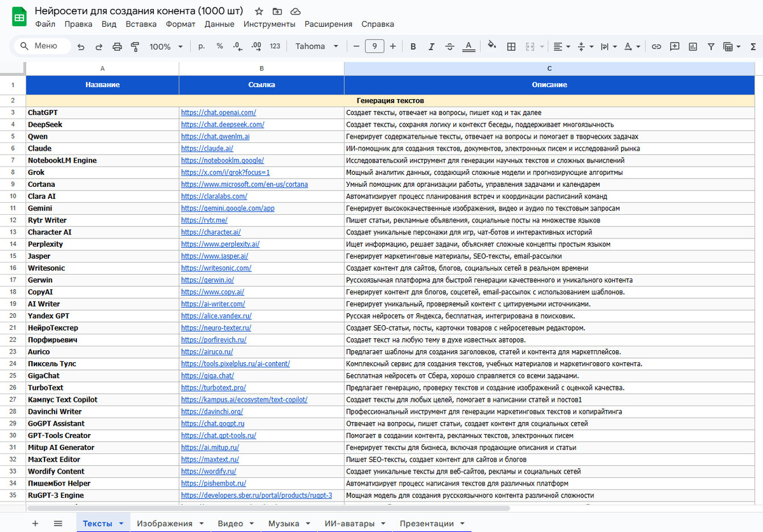Insert a link via toolbar icon
The width and height of the screenshot is (763, 532).
tap(656, 46)
